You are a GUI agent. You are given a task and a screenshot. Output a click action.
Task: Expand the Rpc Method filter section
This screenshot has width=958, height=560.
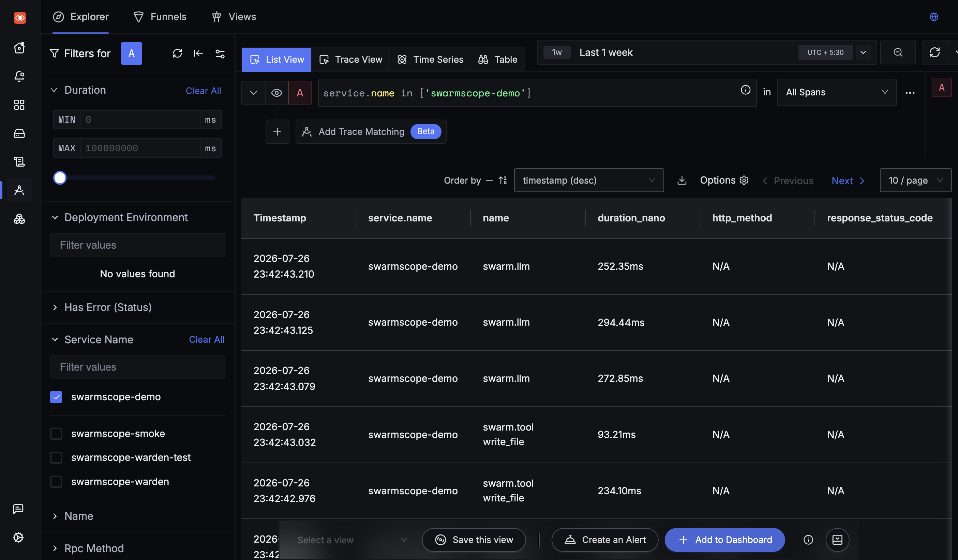(55, 548)
